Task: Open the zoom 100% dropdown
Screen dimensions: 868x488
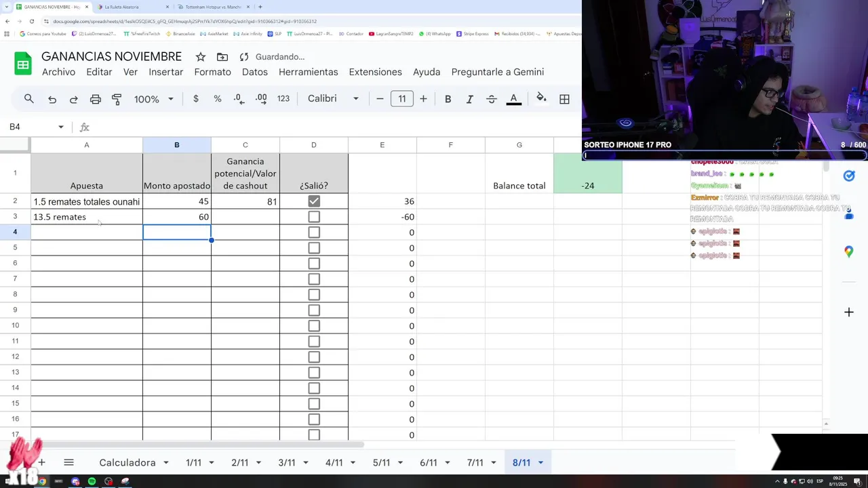Action: (154, 99)
